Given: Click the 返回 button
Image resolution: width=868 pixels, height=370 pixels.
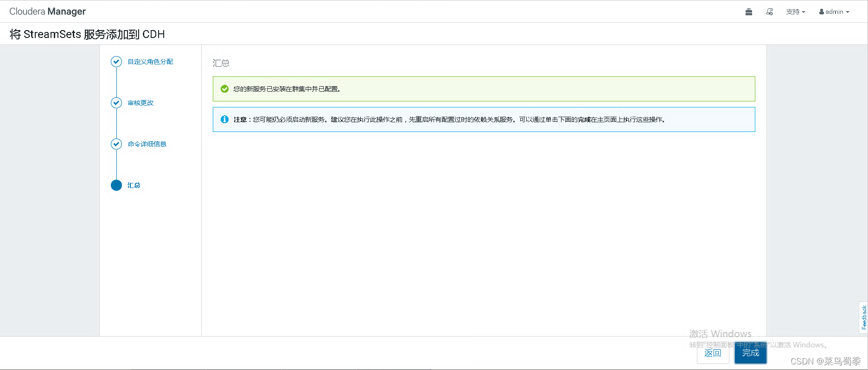Looking at the screenshot, I should (x=713, y=353).
